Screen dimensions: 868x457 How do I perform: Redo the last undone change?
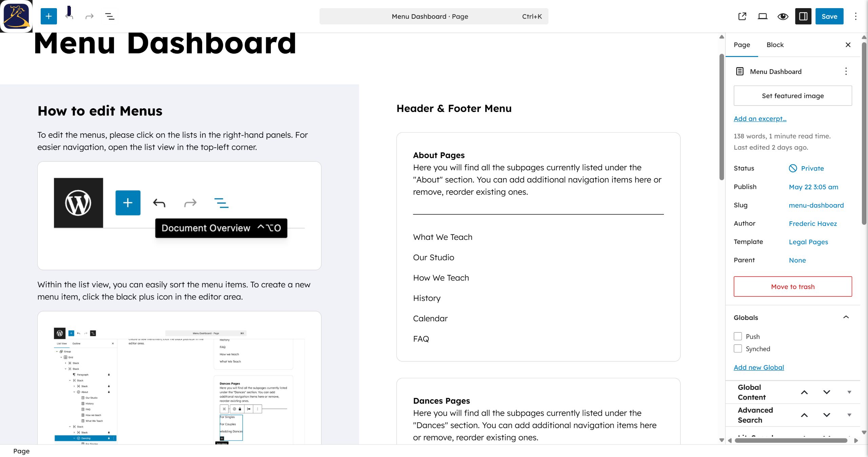click(x=90, y=16)
